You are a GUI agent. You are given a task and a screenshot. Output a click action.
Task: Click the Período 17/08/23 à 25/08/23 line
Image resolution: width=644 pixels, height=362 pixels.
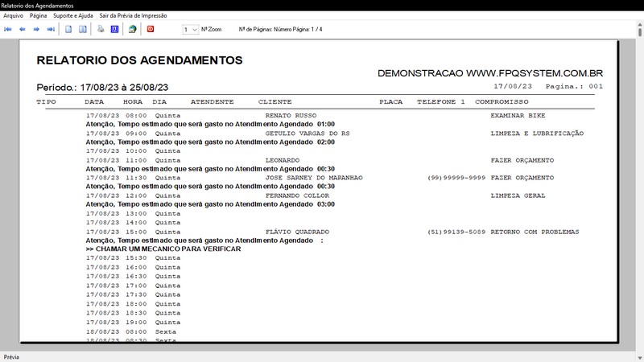[102, 88]
